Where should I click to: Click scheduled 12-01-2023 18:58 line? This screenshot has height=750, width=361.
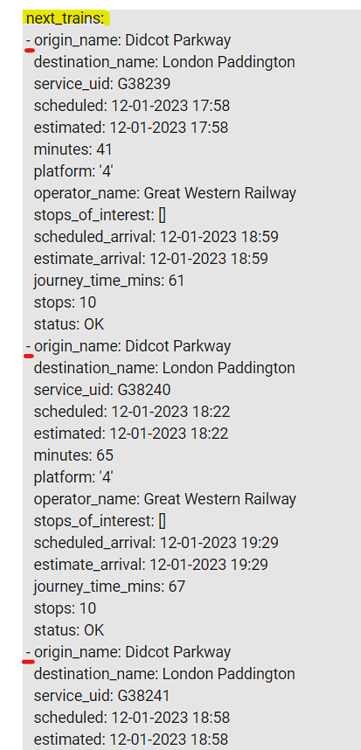tap(132, 717)
